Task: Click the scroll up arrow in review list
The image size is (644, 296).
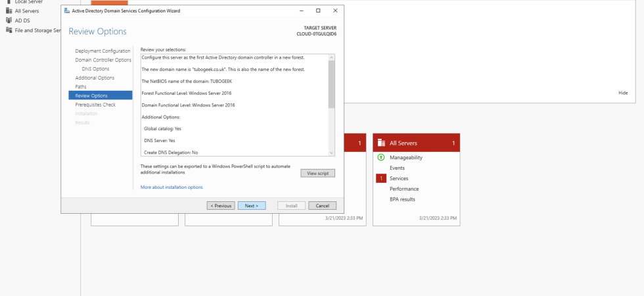Action: [x=331, y=58]
